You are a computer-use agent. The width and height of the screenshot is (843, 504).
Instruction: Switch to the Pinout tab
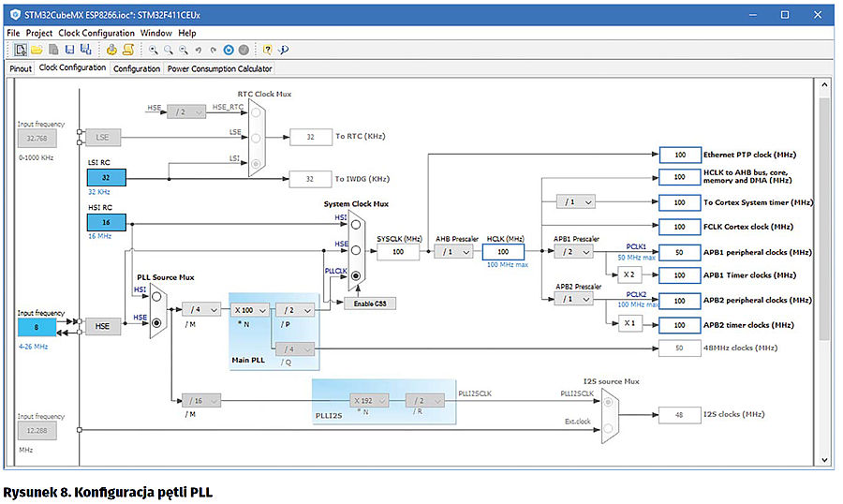(20, 68)
